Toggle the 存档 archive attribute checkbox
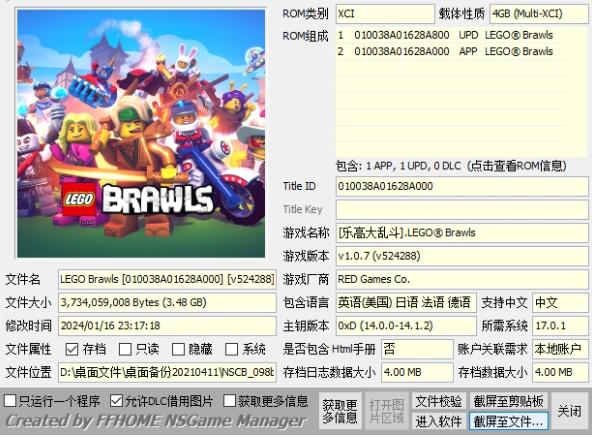 point(72,349)
